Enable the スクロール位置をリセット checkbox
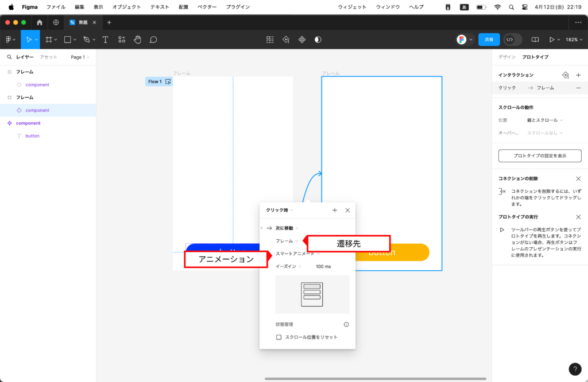Image resolution: width=588 pixels, height=382 pixels. 279,337
